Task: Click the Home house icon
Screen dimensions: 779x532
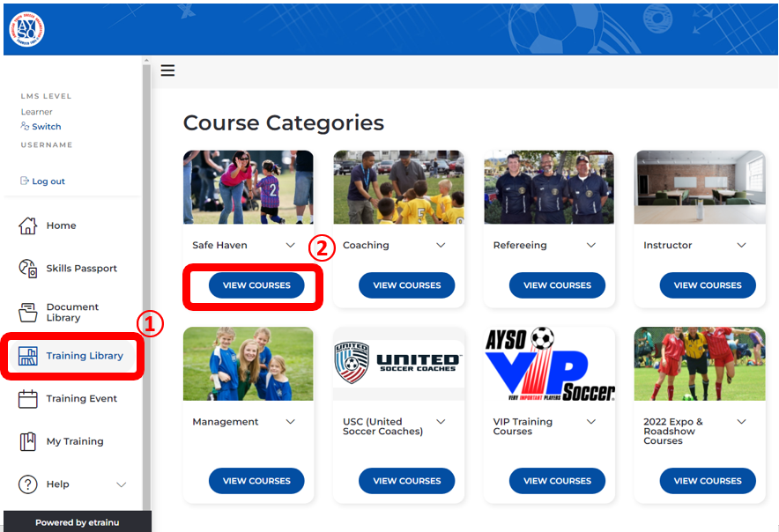Action: point(28,225)
